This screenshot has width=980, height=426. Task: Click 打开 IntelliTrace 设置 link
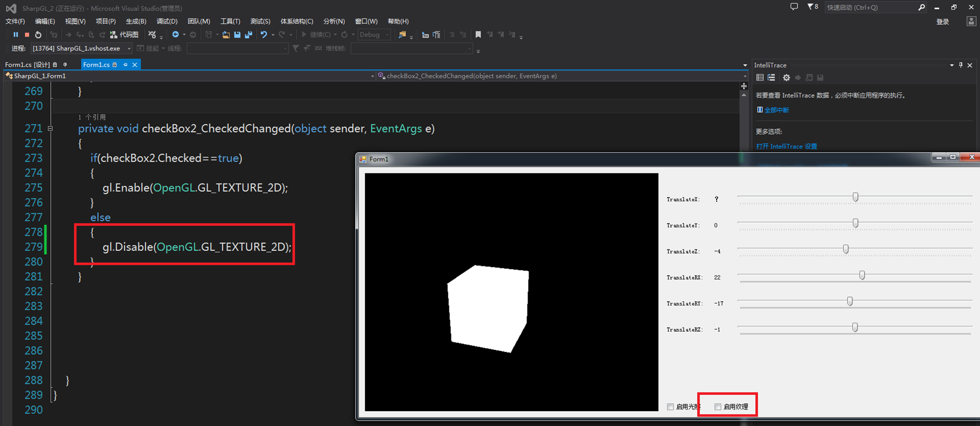786,146
